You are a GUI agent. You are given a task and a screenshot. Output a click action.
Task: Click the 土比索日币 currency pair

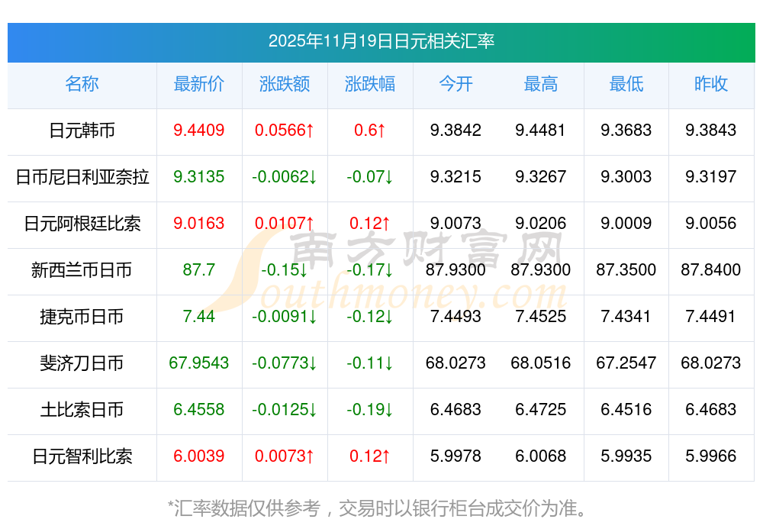[x=82, y=410]
